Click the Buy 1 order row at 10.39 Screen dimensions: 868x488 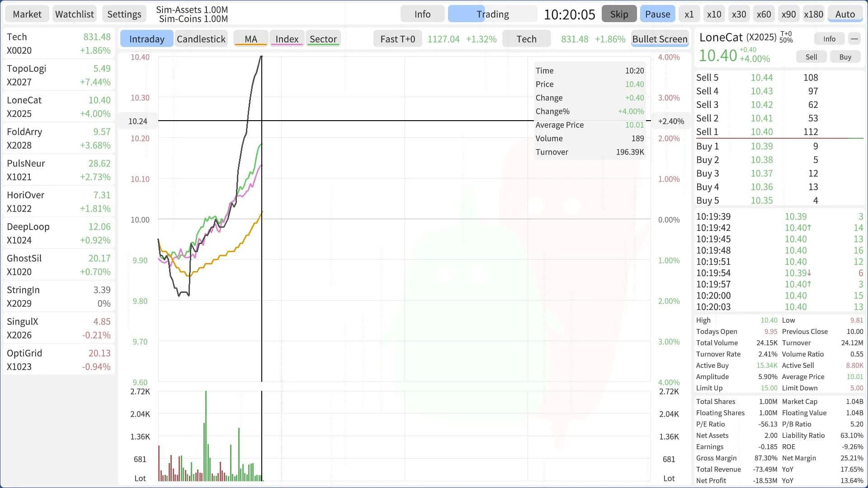[x=779, y=146]
